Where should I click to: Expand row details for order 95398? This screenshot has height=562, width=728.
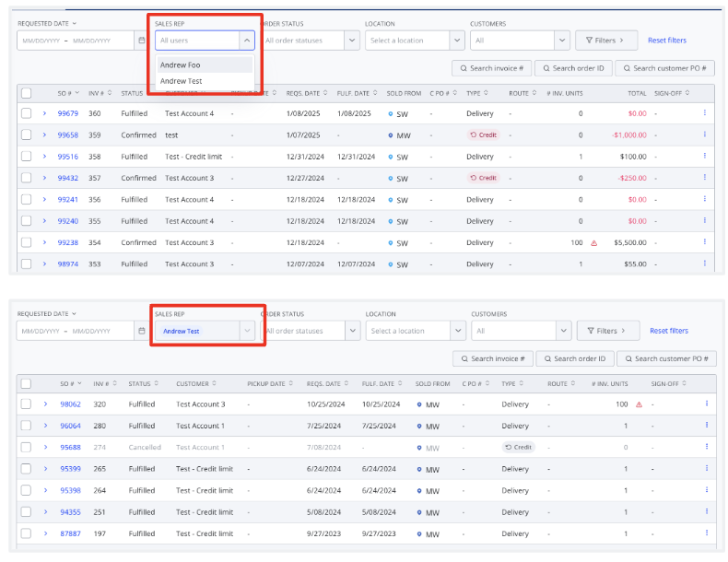[45, 490]
